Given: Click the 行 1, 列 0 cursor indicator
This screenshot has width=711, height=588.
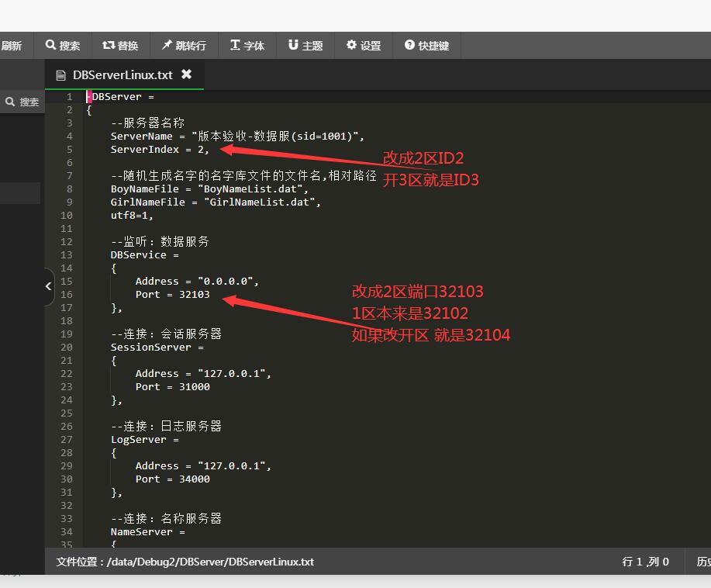Looking at the screenshot, I should (x=645, y=562).
